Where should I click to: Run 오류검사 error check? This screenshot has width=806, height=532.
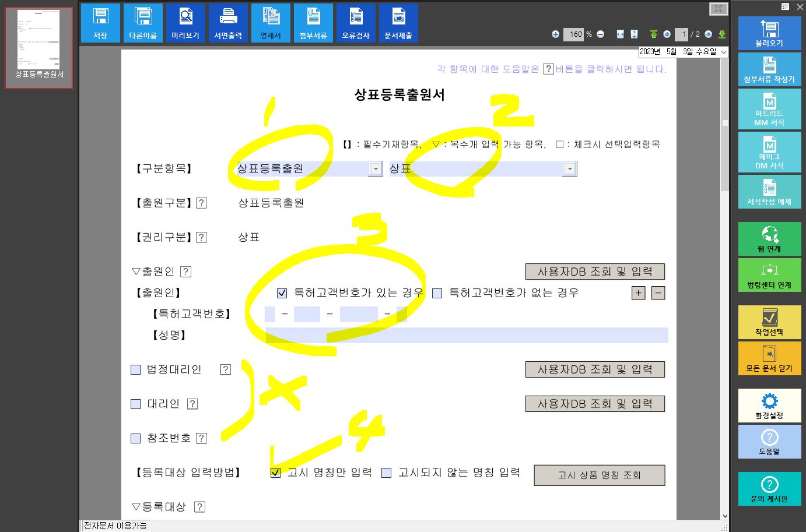356,23
